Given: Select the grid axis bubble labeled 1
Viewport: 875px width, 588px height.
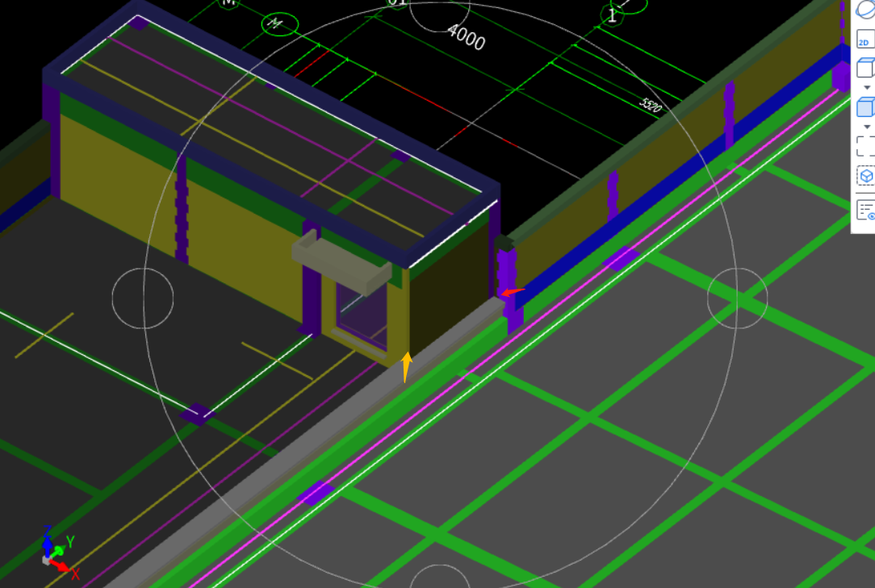Looking at the screenshot, I should click(612, 15).
